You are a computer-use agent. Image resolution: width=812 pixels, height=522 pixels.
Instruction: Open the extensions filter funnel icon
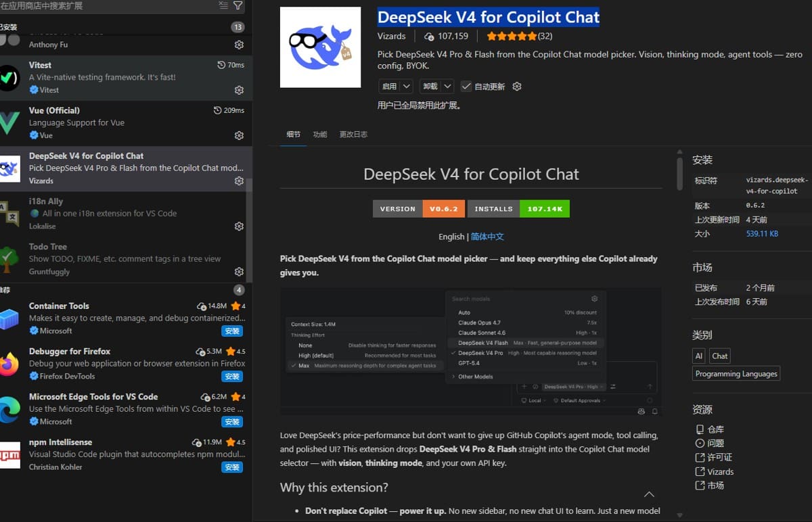(x=238, y=5)
